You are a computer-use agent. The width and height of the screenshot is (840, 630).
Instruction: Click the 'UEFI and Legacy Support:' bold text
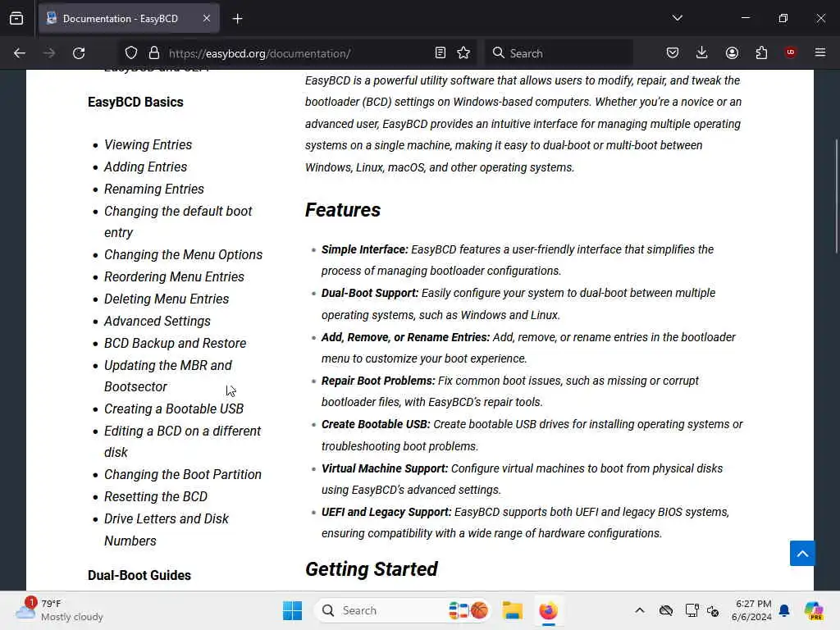[x=387, y=512]
